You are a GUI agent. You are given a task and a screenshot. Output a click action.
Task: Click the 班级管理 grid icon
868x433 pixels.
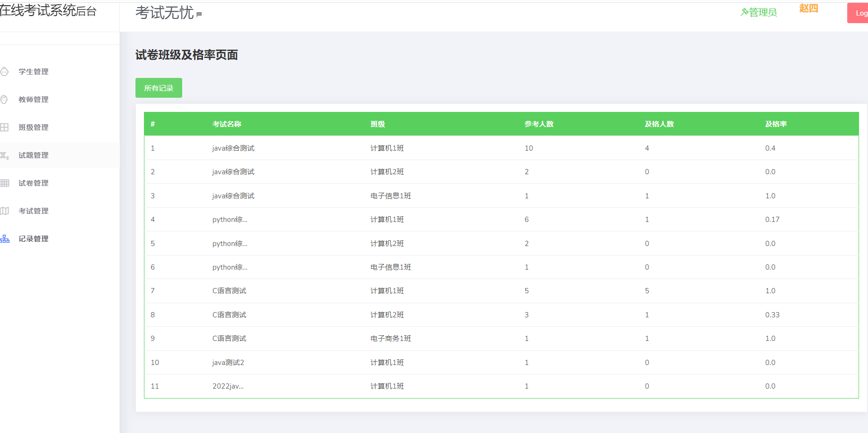(5, 127)
